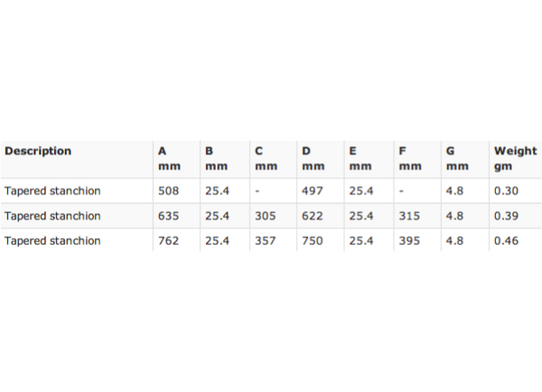Select the 750 value in column D

click(x=313, y=241)
